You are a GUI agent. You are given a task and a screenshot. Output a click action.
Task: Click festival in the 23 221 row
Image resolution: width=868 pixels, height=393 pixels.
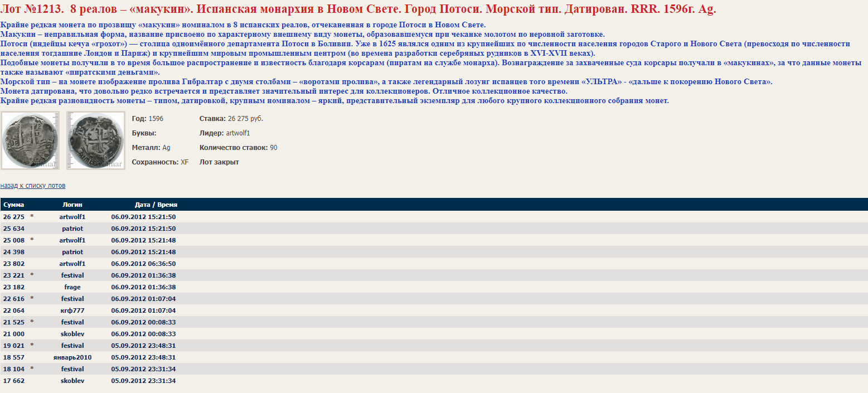(x=72, y=275)
